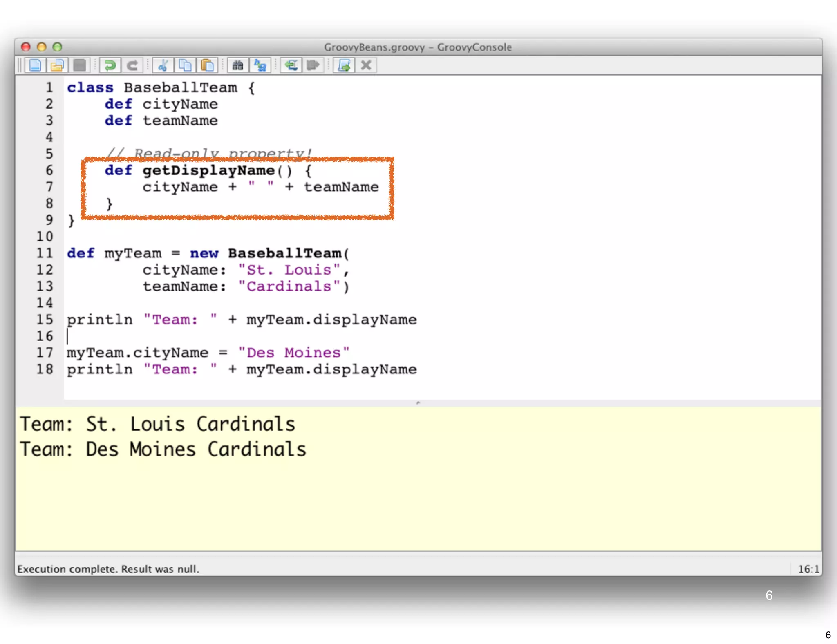
Task: Click the 16:1 cursor position indicator
Action: (x=808, y=569)
